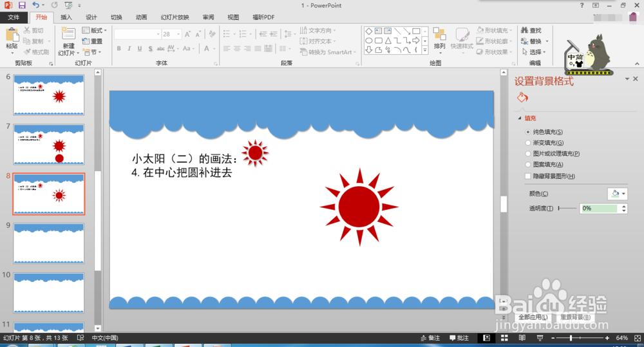This screenshot has height=347, width=644.
Task: Close the Format Background pane
Action: point(636,79)
